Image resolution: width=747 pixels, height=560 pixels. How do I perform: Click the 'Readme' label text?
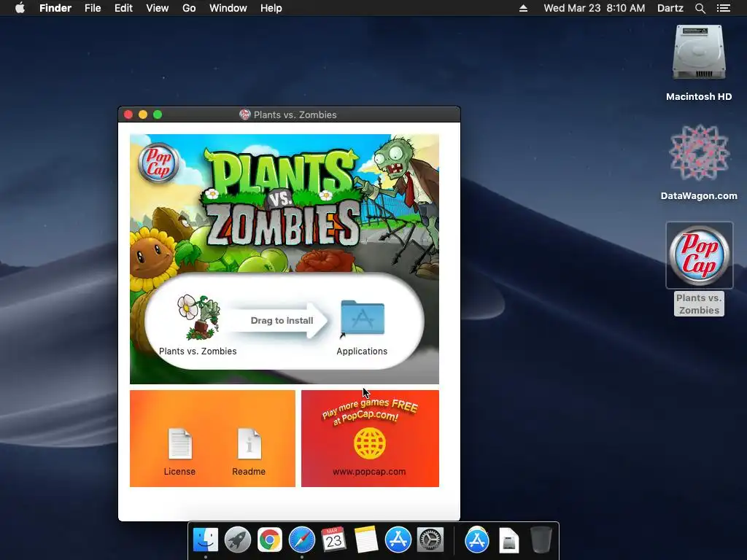[x=249, y=472]
